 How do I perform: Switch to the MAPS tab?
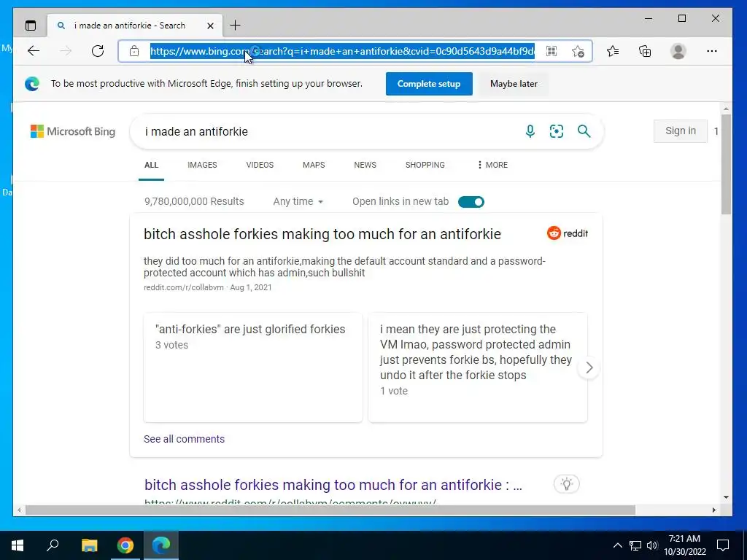pyautogui.click(x=314, y=165)
